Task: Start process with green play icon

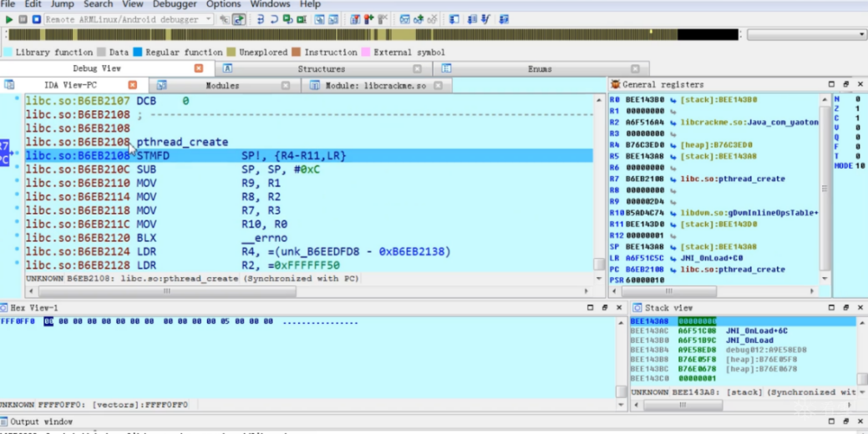Action: point(9,19)
